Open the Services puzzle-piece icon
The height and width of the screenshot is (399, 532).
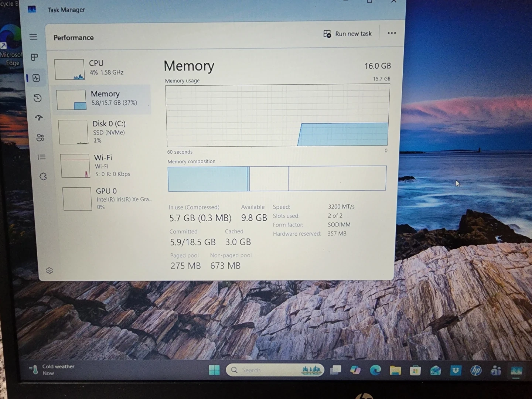click(43, 177)
